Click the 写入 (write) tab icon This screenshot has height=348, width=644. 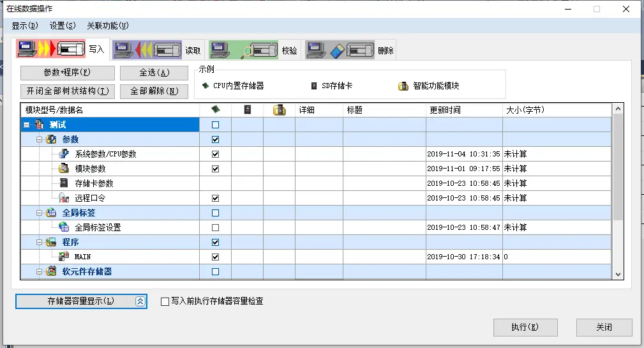click(x=51, y=49)
